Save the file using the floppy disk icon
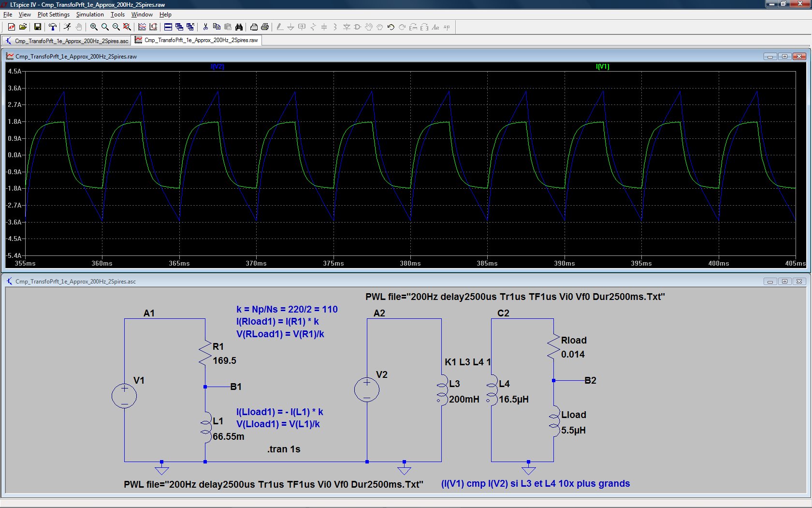Image resolution: width=812 pixels, height=508 pixels. [x=37, y=27]
